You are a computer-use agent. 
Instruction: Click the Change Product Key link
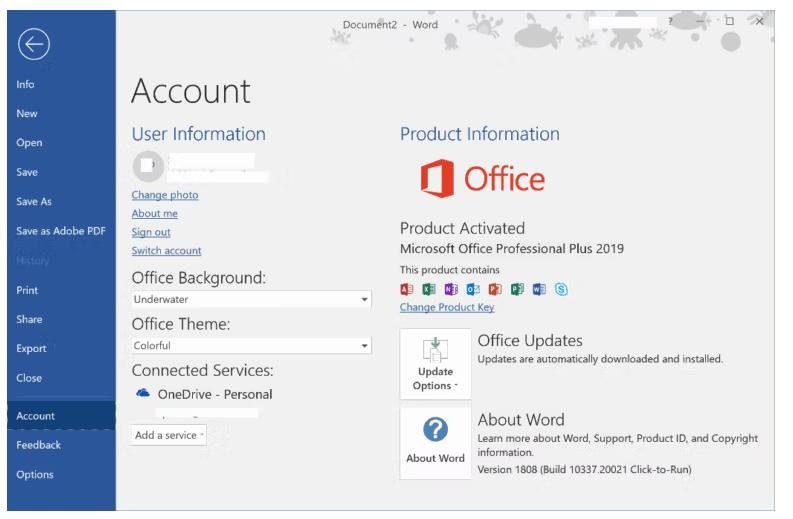click(x=447, y=308)
